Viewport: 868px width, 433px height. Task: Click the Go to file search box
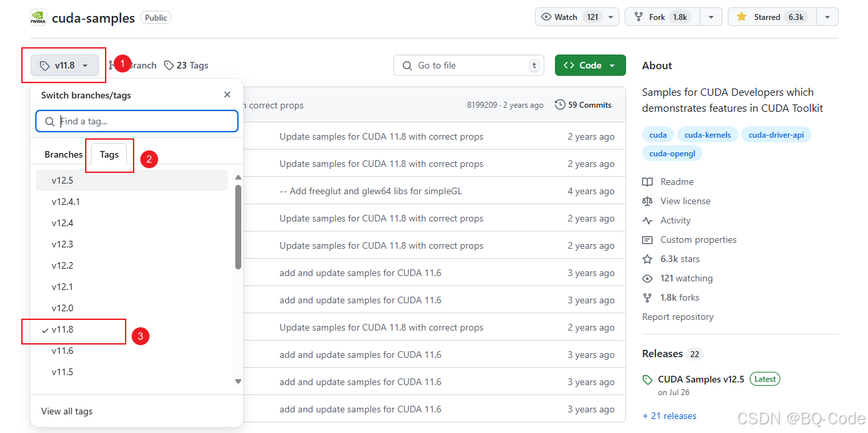click(x=469, y=65)
